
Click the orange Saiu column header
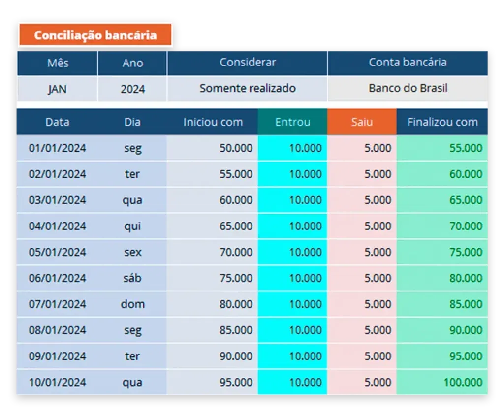click(362, 122)
